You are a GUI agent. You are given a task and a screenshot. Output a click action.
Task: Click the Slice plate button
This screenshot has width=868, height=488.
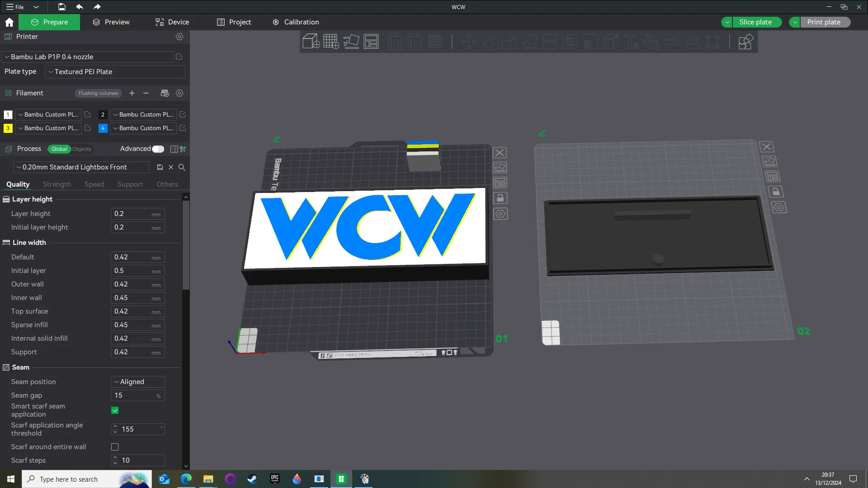[x=755, y=22]
